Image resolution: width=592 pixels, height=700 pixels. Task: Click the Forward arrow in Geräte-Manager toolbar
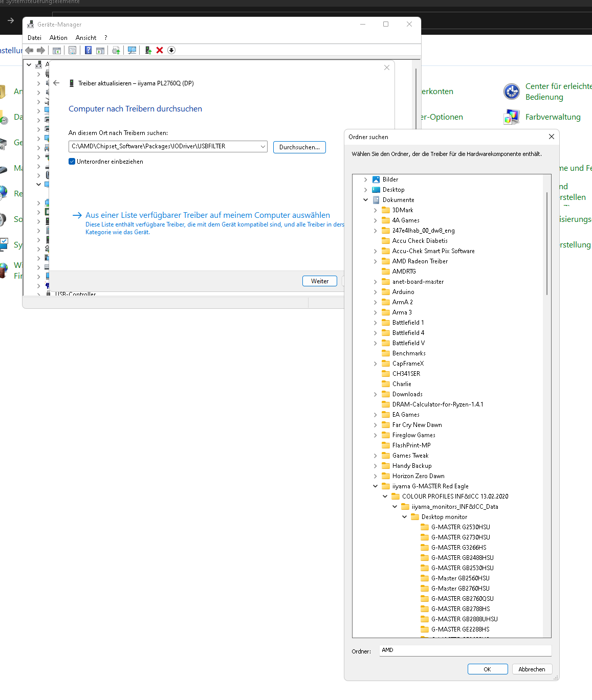(x=41, y=50)
